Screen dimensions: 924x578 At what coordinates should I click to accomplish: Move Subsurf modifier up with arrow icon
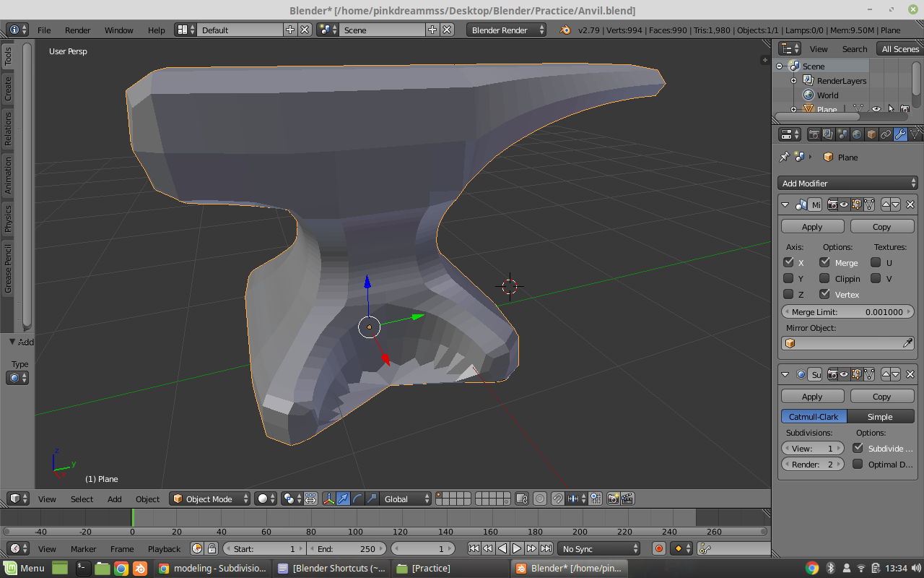click(886, 374)
